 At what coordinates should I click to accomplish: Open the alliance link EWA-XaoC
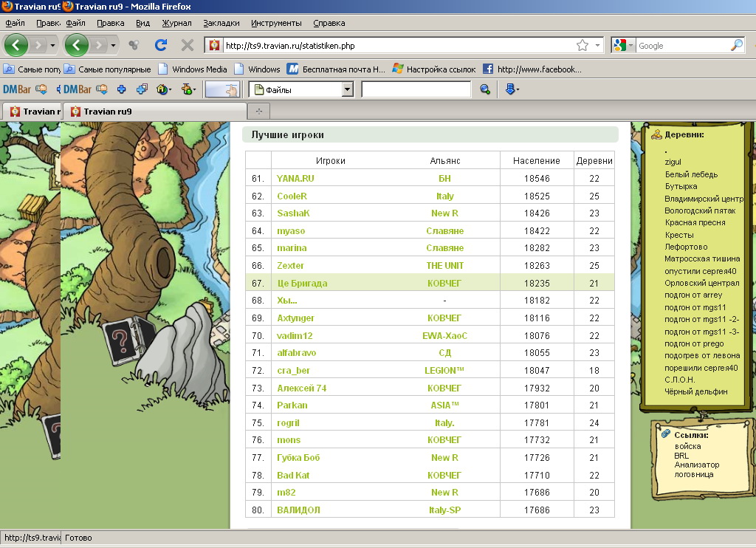point(444,336)
